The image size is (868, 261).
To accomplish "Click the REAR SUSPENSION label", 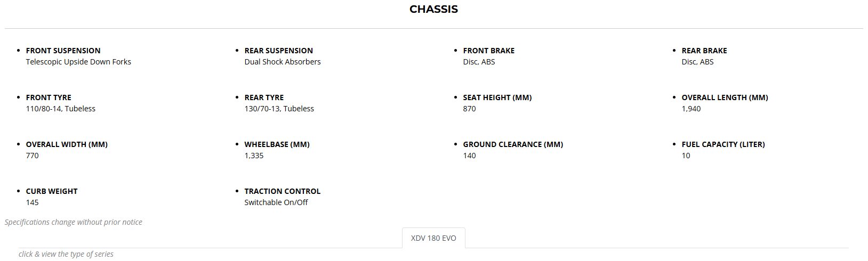I will click(x=278, y=51).
